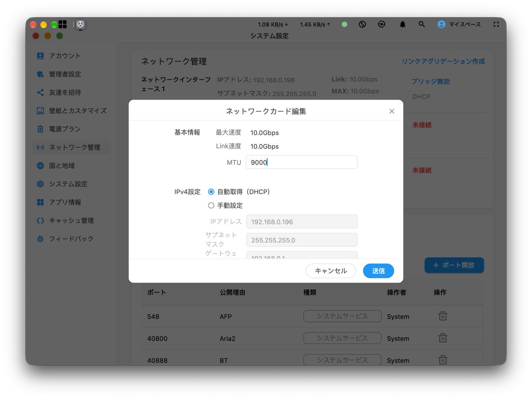
Task: Click the ネットワーク管理 arrows icon
Action: [40, 147]
